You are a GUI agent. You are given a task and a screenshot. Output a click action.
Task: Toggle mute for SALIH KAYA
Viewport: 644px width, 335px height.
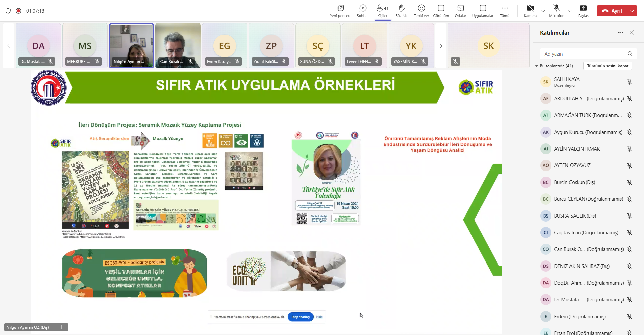point(629,82)
